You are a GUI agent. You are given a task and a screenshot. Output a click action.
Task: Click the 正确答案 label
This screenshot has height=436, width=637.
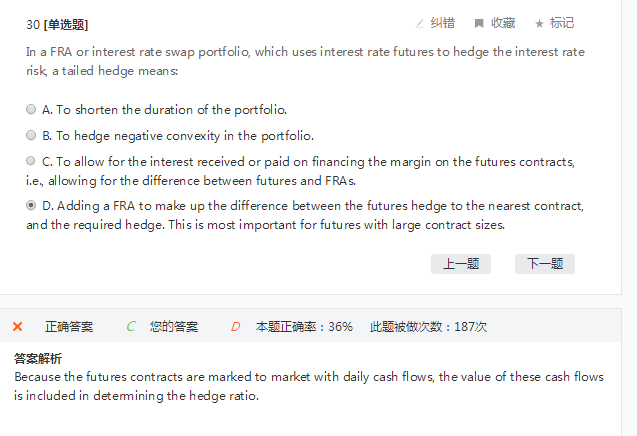tap(69, 327)
